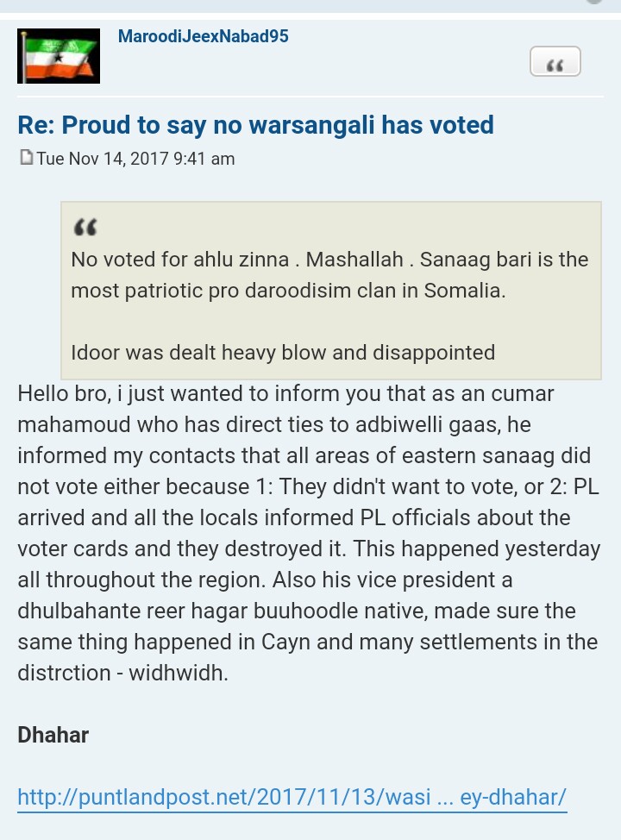
Task: Open the "Re: Proud to say no warsangali has voted" title
Action: 255,125
